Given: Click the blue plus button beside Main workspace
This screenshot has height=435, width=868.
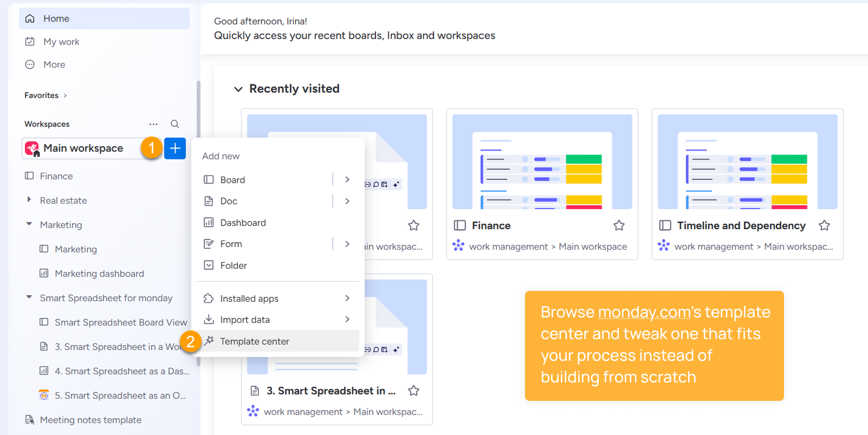Looking at the screenshot, I should point(175,148).
